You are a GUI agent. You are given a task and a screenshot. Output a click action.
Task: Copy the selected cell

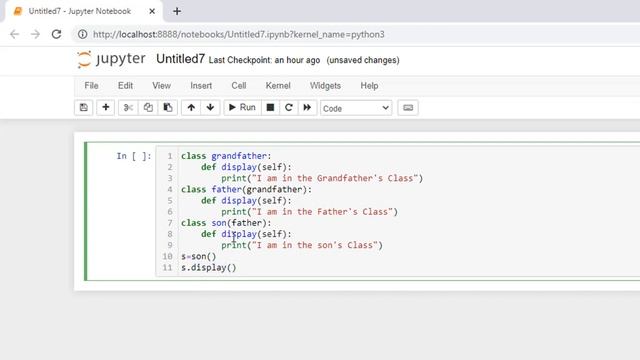pyautogui.click(x=148, y=108)
